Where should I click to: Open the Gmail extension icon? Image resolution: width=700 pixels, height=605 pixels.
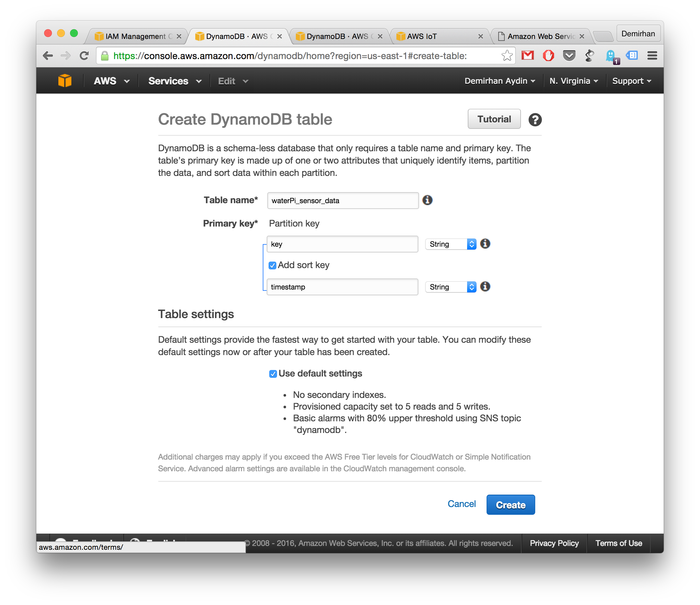pyautogui.click(x=527, y=56)
